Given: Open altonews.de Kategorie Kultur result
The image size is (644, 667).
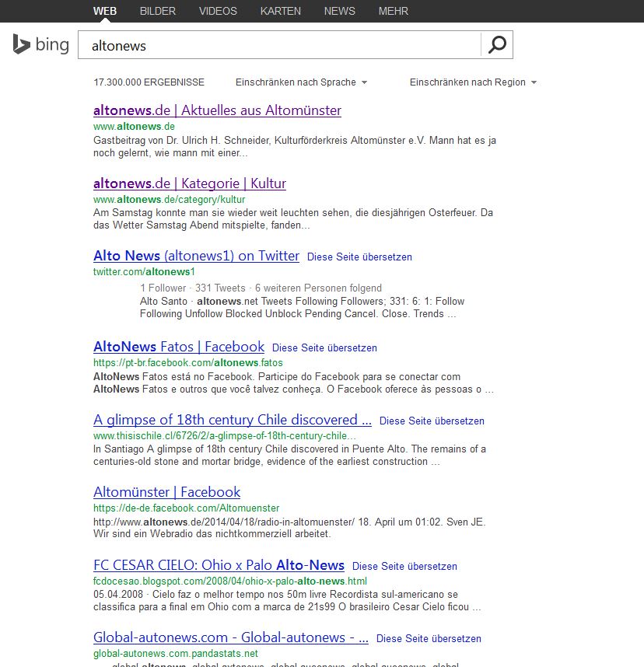Looking at the screenshot, I should click(x=190, y=183).
